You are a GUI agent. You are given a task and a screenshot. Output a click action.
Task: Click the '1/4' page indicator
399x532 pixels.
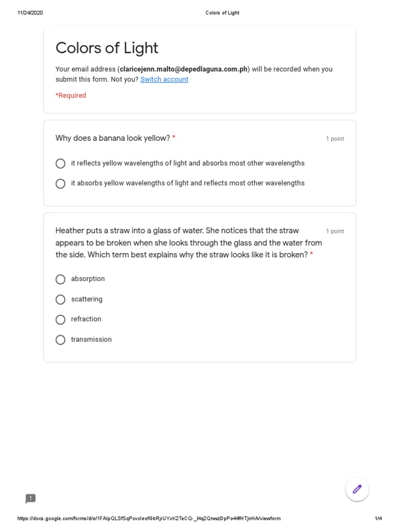tap(378, 518)
